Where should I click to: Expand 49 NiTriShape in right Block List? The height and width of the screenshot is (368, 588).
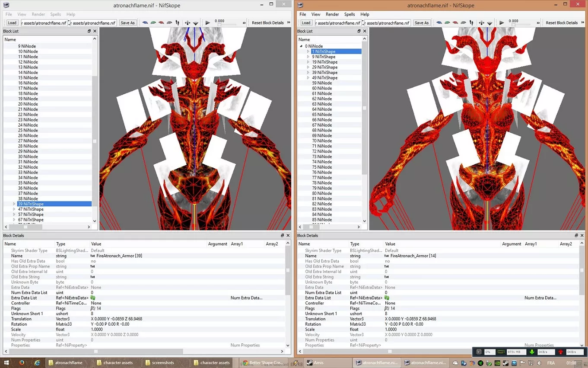[x=308, y=78]
